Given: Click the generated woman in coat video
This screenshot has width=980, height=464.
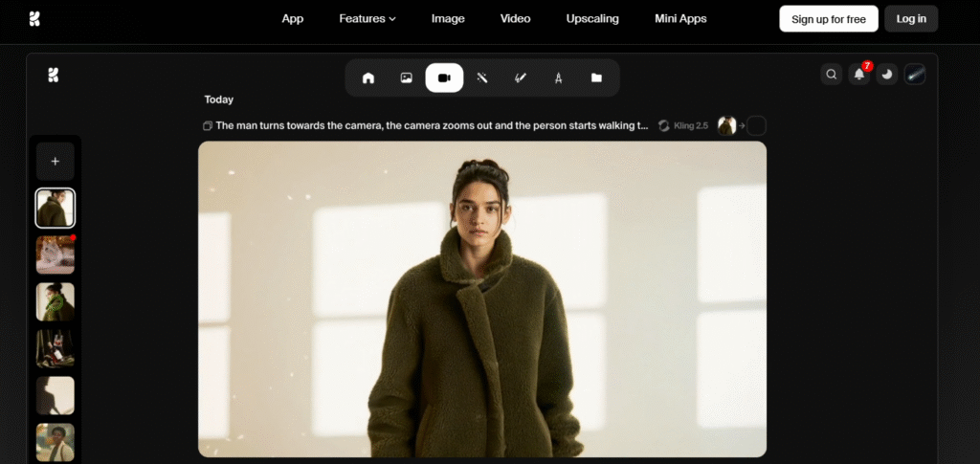Looking at the screenshot, I should 481,298.
